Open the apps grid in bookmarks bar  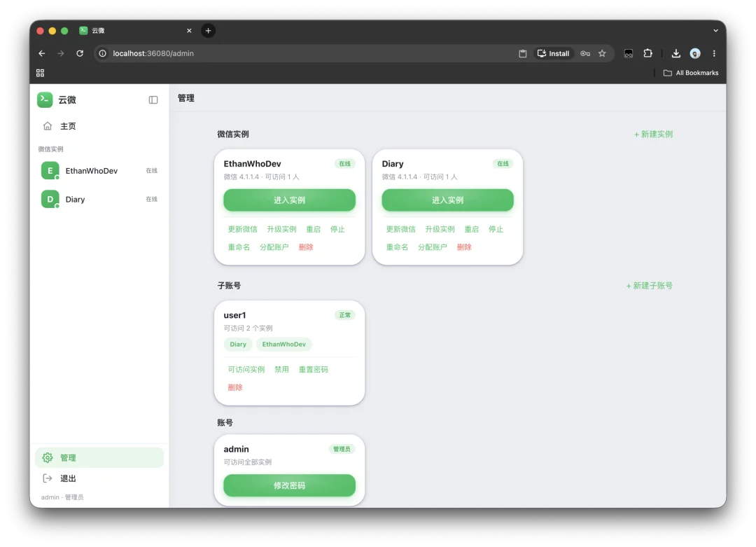(40, 73)
